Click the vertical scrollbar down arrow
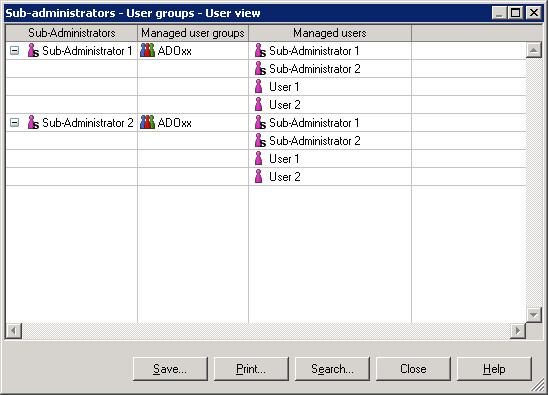This screenshot has height=395, width=548. (x=534, y=315)
